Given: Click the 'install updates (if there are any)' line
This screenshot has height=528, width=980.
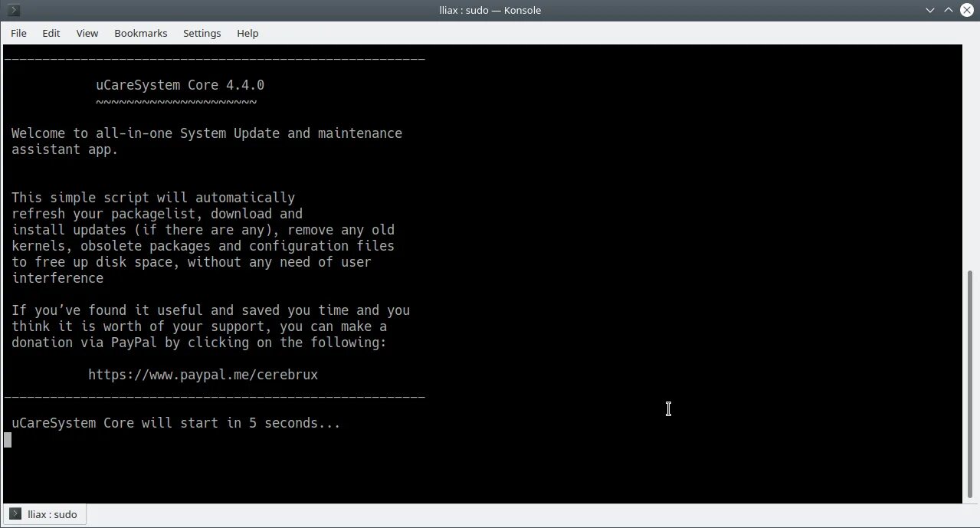Looking at the screenshot, I should coord(203,230).
